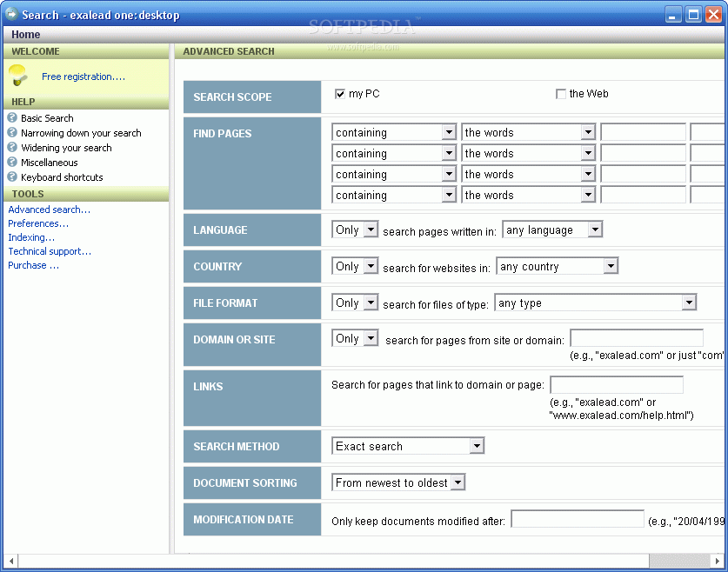Maximize the exalead one:desktop window
Image resolution: width=728 pixels, height=572 pixels.
pyautogui.click(x=693, y=15)
